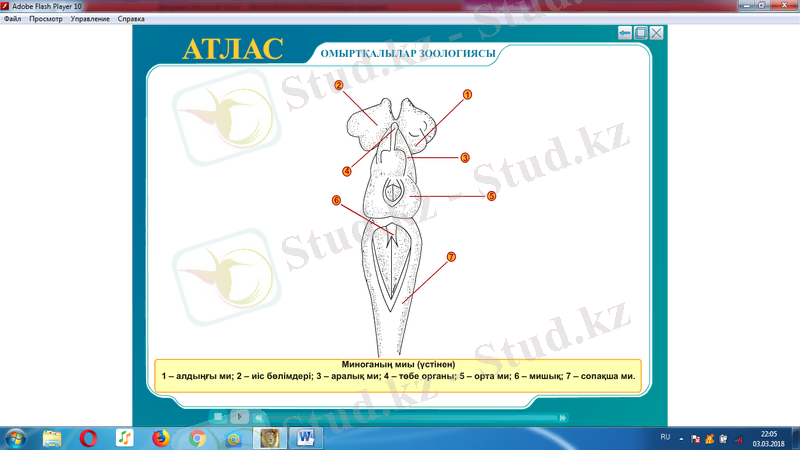Click marker number 3 on the brain diagram

coord(465,158)
